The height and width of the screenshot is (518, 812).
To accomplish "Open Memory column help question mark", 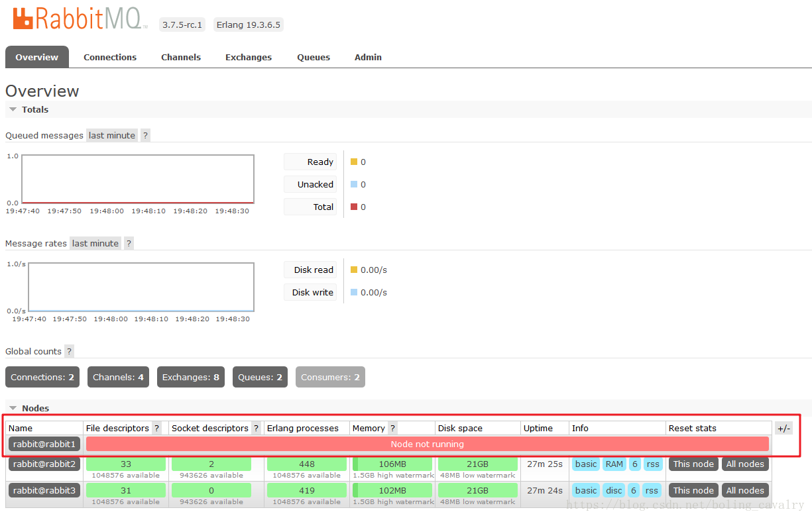I will [x=393, y=428].
